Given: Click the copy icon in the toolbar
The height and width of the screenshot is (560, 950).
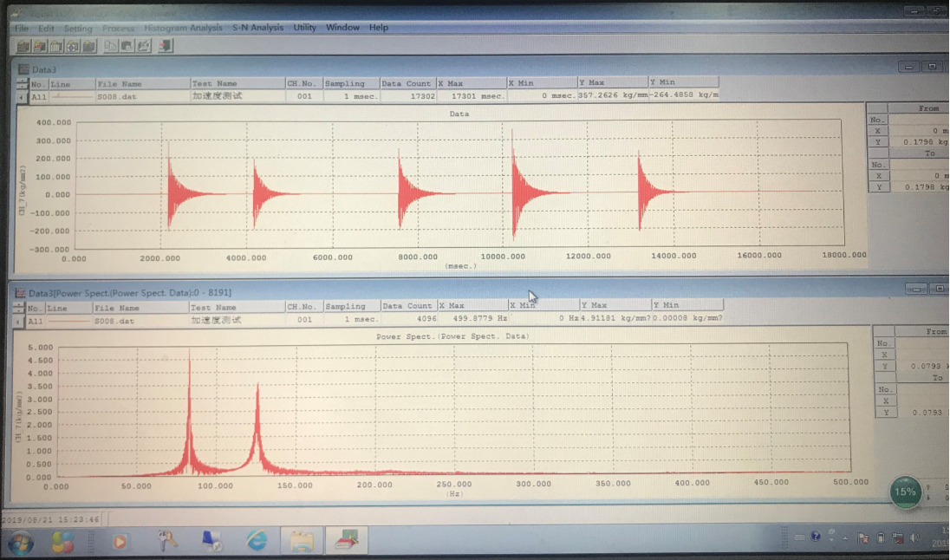Looking at the screenshot, I should [112, 46].
